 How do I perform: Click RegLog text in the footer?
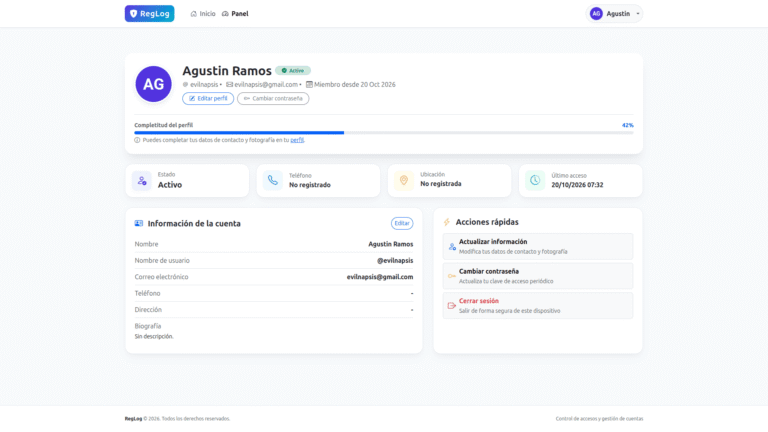133,419
